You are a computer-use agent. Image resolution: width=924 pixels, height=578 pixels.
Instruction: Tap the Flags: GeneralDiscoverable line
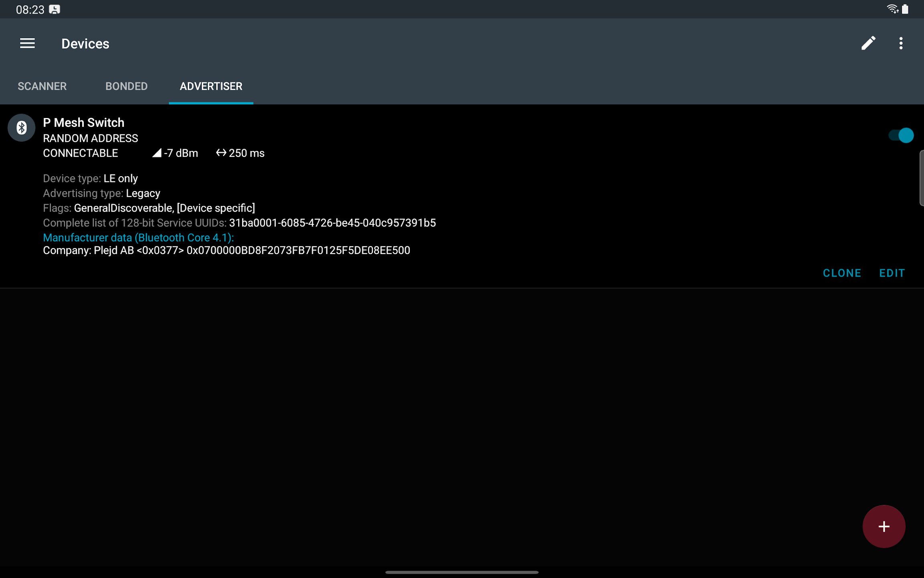coord(149,208)
